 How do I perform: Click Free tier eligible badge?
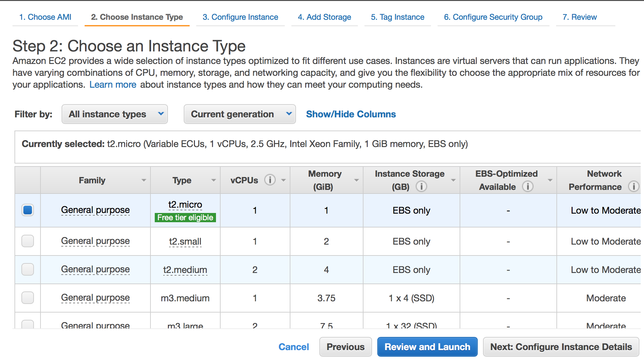coord(185,218)
